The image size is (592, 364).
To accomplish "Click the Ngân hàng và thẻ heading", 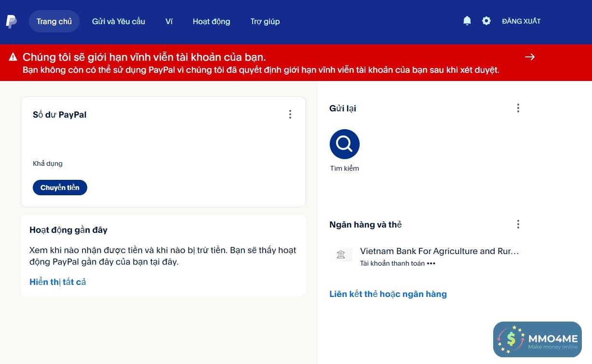I will (x=365, y=225).
